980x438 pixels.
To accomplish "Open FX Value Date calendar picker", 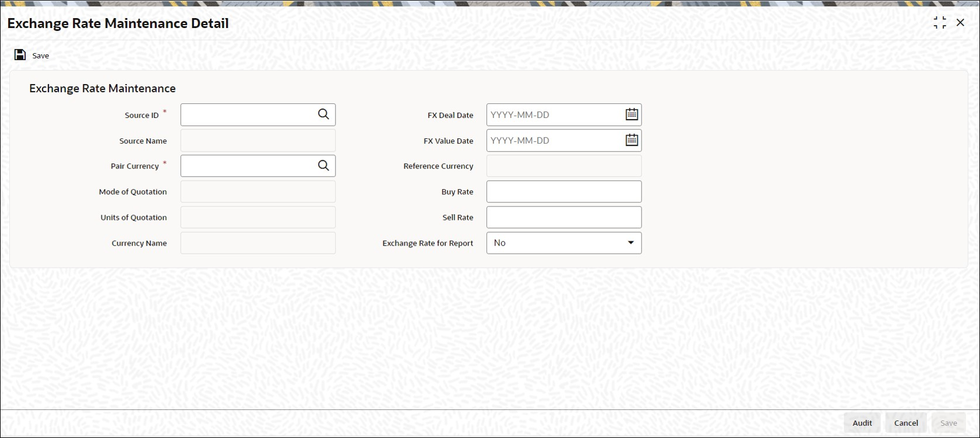I will point(632,140).
